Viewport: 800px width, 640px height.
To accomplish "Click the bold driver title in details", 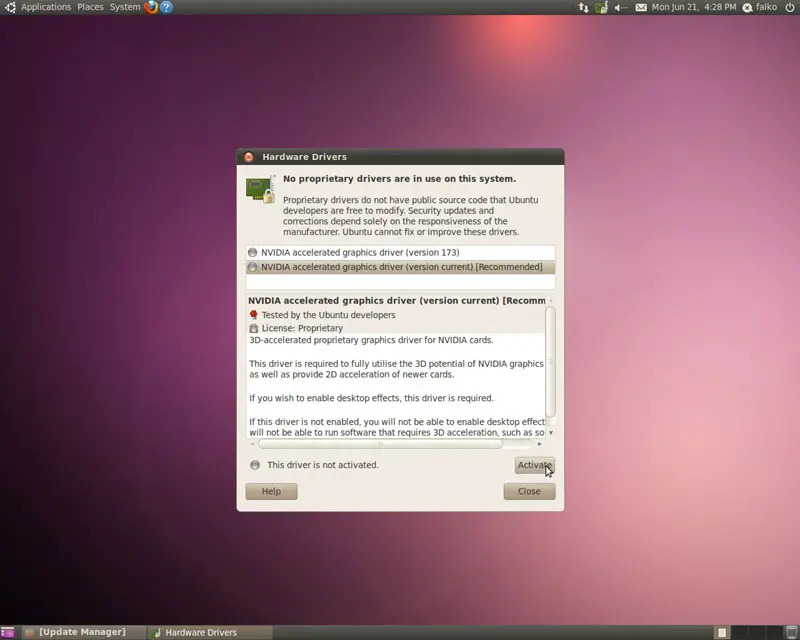I will coord(396,301).
